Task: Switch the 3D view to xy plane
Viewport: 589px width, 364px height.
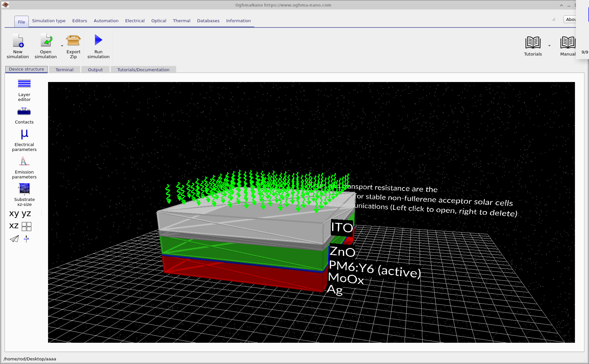Action: click(x=14, y=214)
